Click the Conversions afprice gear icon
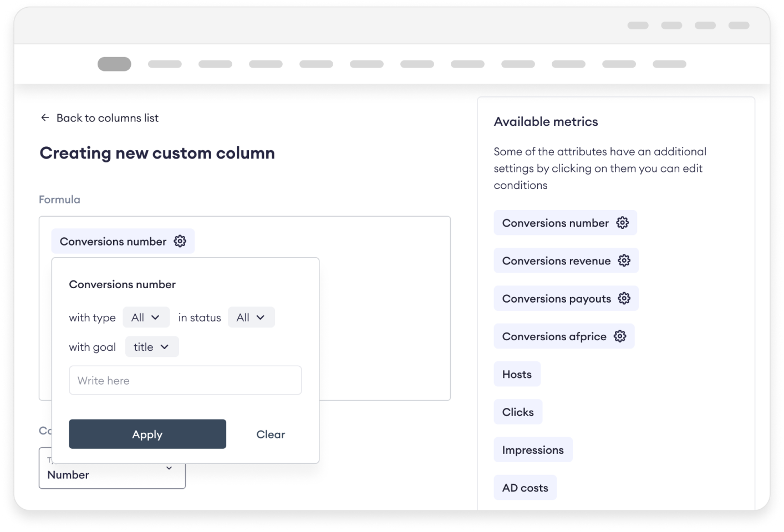The height and width of the screenshot is (532, 784). coord(619,336)
